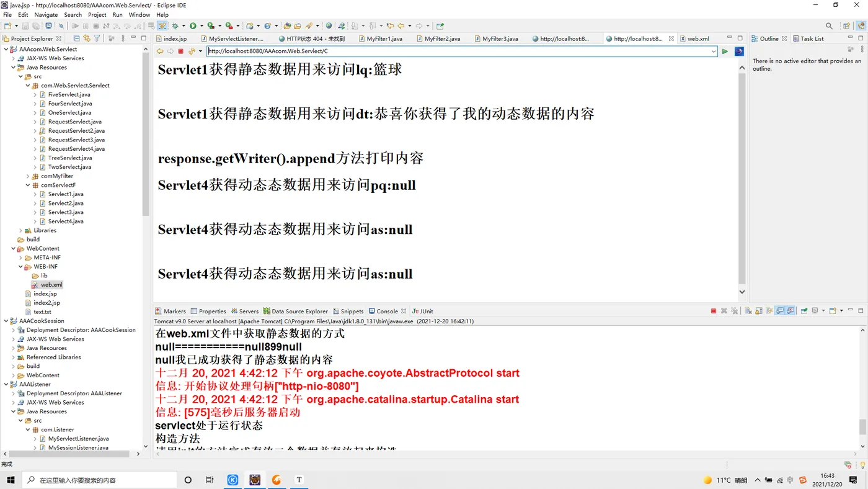Click the Windows Start button

pos(11,480)
